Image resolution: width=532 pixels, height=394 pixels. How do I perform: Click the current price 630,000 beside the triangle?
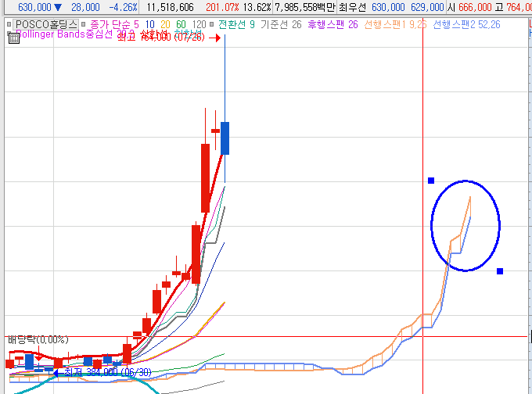tap(34, 7)
